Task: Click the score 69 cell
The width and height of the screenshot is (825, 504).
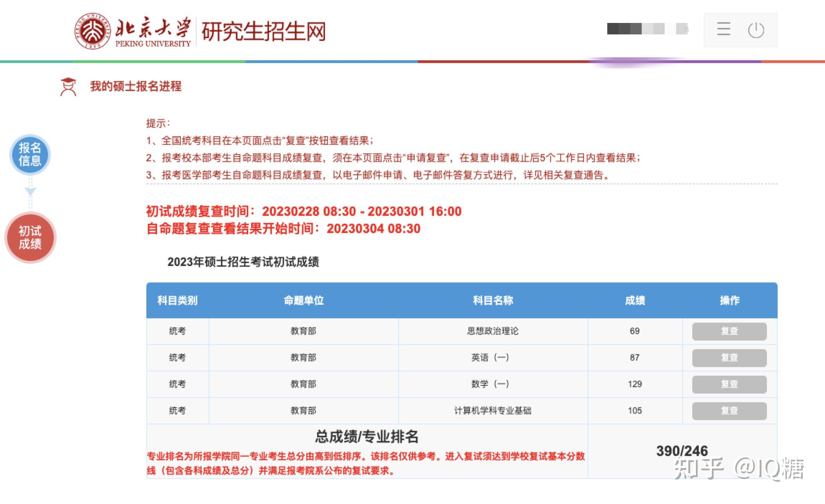Action: coord(635,331)
